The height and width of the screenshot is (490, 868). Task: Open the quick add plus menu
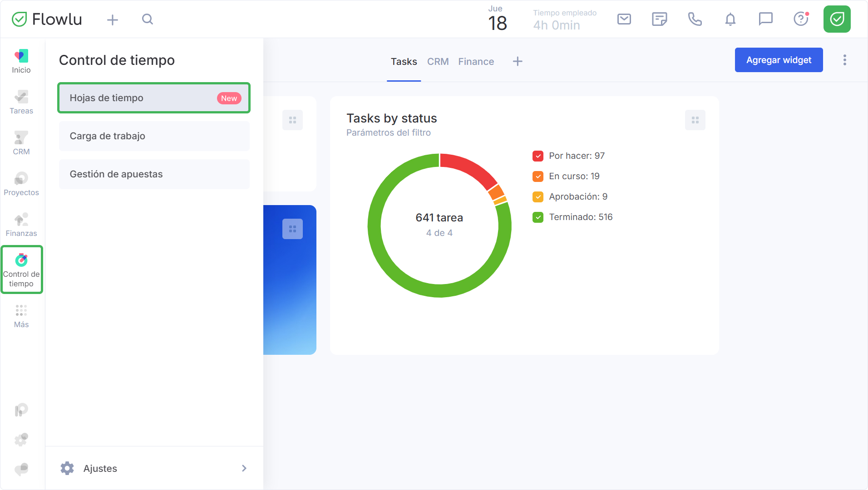(x=113, y=20)
